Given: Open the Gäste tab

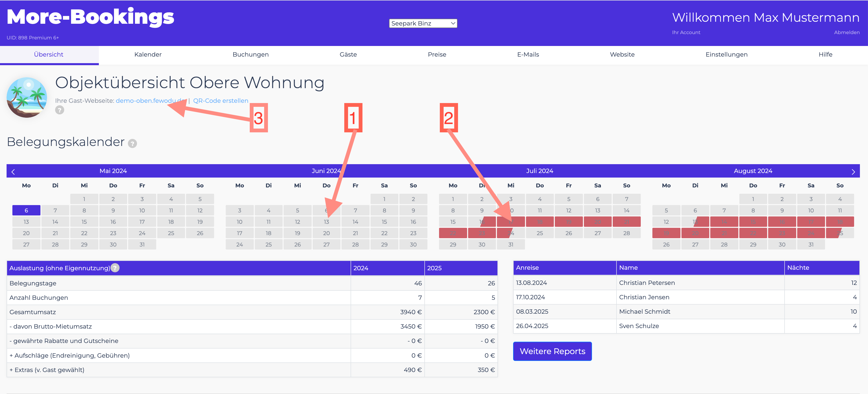Looking at the screenshot, I should coord(348,55).
